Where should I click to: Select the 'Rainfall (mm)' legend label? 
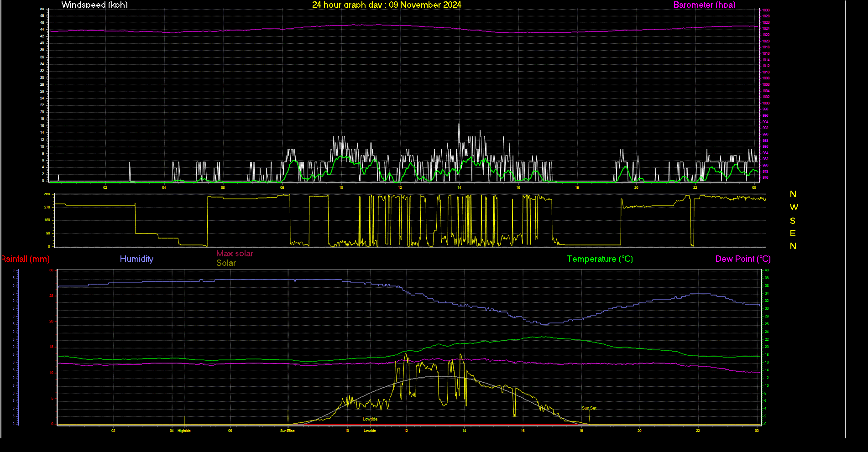[x=25, y=259]
